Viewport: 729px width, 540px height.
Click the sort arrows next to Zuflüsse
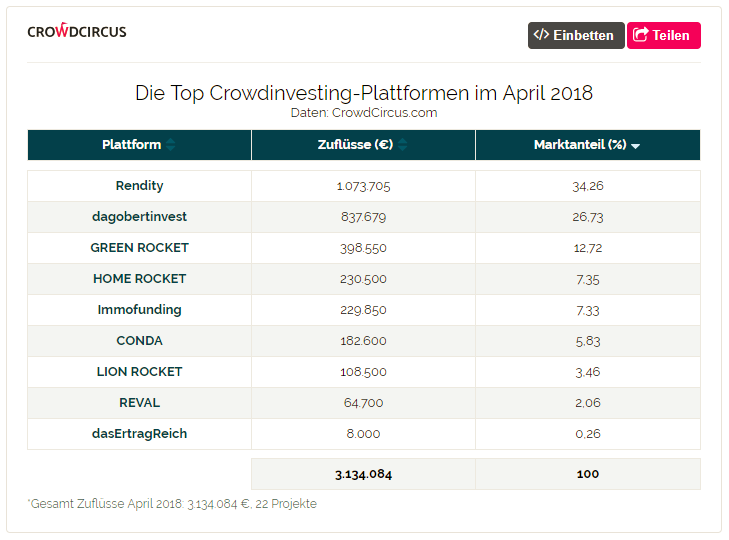click(x=402, y=145)
